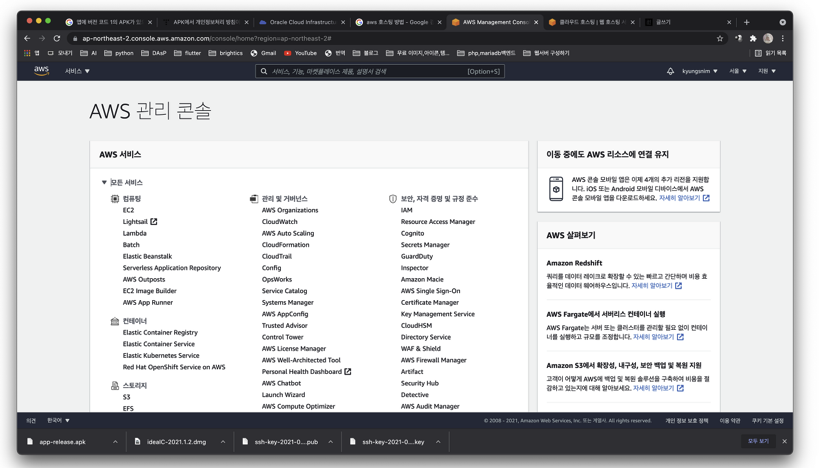
Task: Click the Security category shield icon
Action: (x=393, y=198)
